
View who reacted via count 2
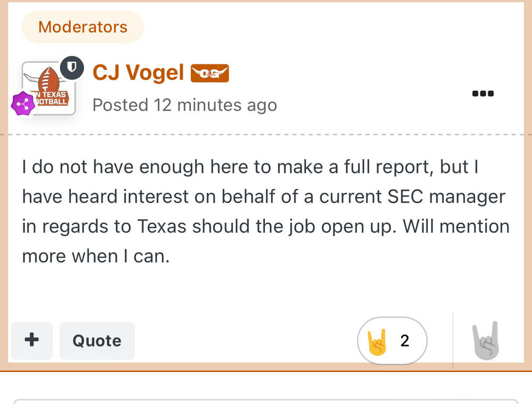405,341
